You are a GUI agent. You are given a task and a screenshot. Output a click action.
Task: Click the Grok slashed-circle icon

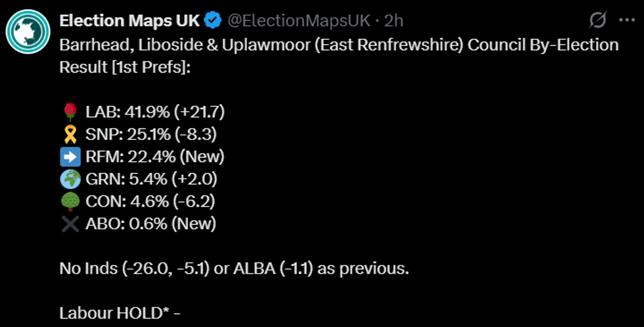(x=597, y=21)
